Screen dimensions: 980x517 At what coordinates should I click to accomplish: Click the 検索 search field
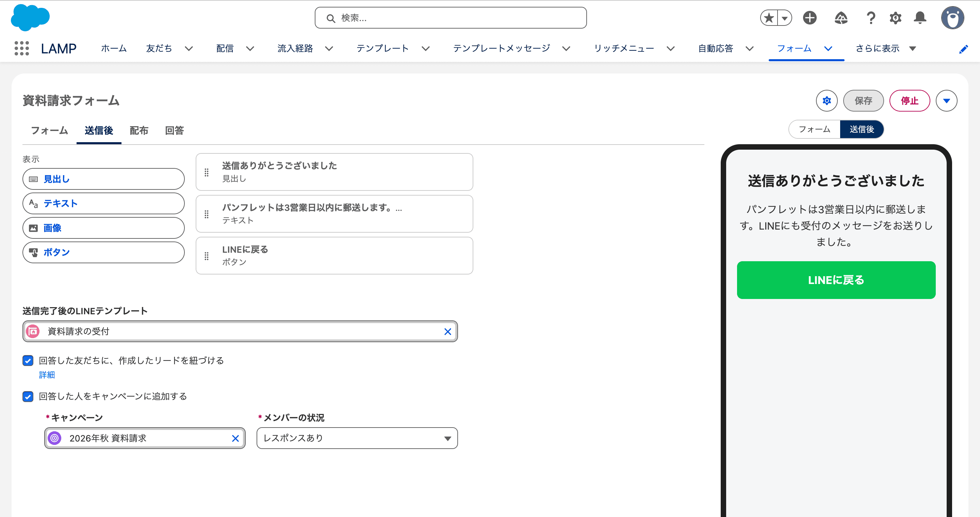[x=451, y=18]
